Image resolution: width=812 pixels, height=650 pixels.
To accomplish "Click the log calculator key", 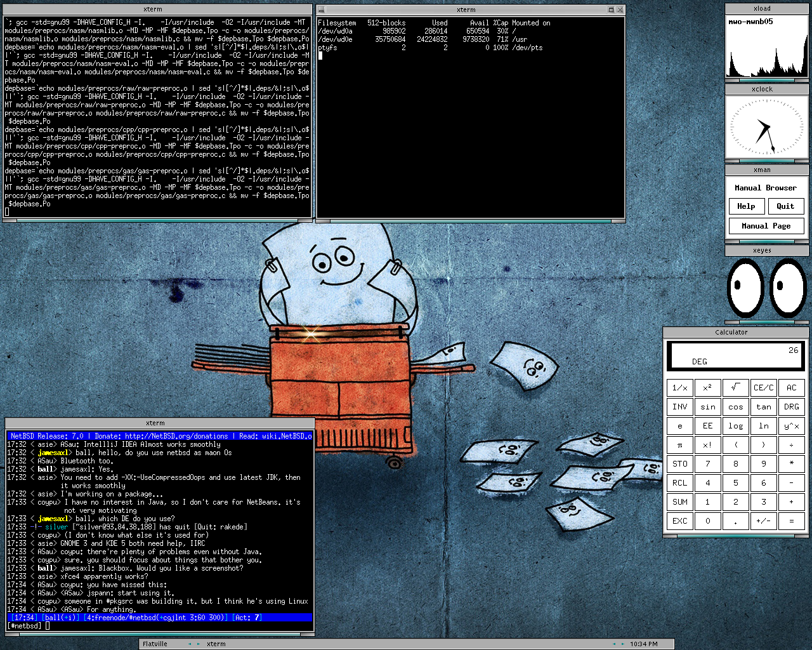I will coord(735,425).
